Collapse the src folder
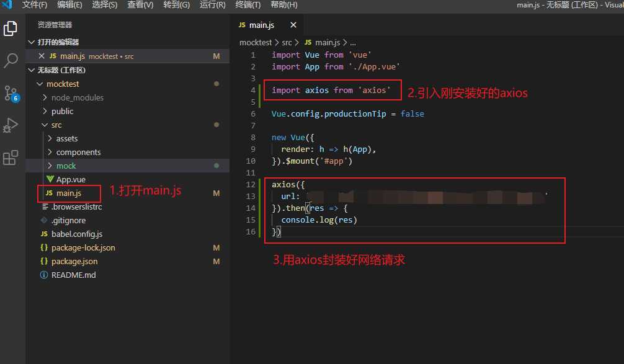The image size is (624, 364). pyautogui.click(x=45, y=125)
